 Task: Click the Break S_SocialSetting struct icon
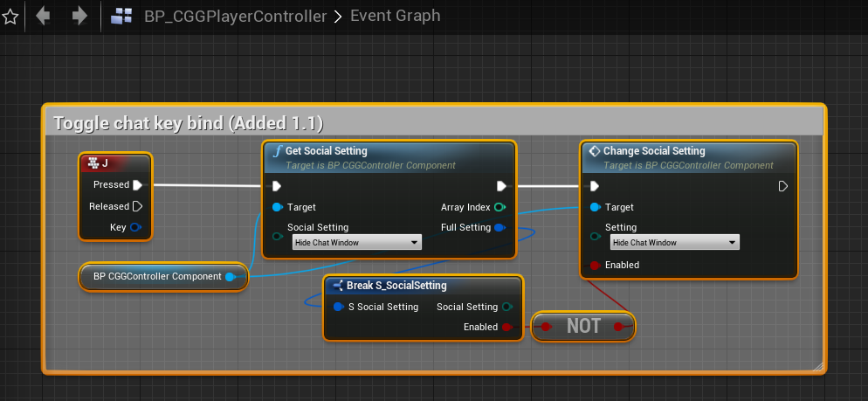337,286
